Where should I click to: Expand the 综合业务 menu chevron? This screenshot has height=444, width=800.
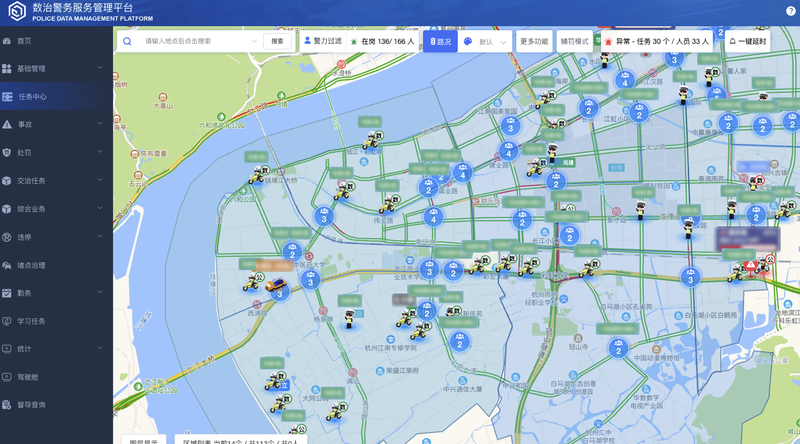tap(100, 208)
